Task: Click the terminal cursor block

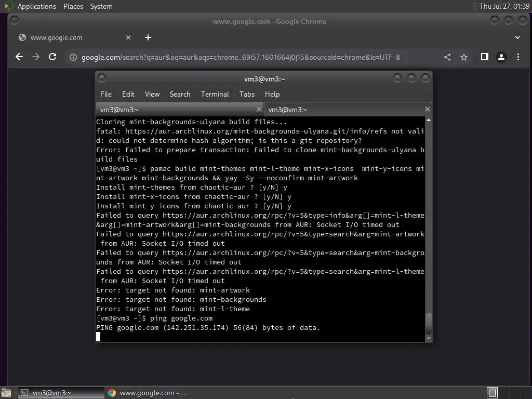Action: pyautogui.click(x=98, y=337)
